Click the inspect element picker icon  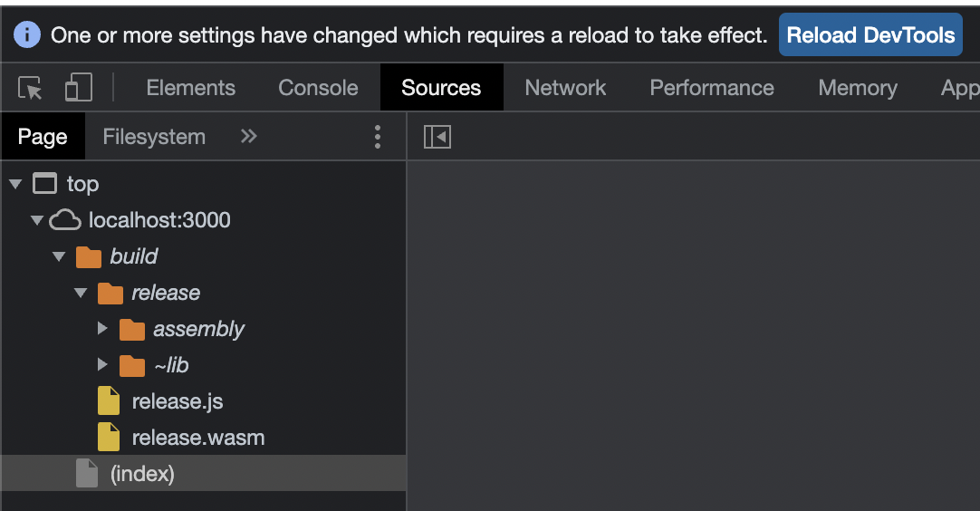coord(30,88)
